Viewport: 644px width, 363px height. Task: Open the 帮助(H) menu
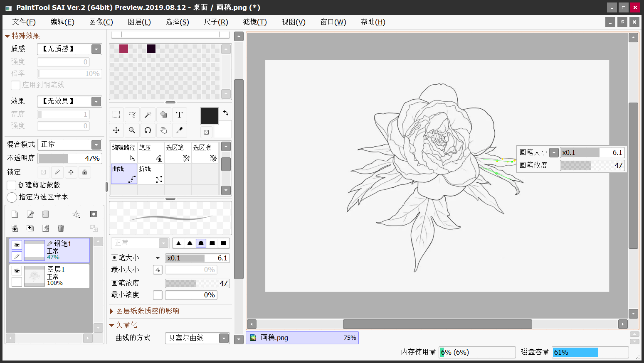[x=373, y=22]
